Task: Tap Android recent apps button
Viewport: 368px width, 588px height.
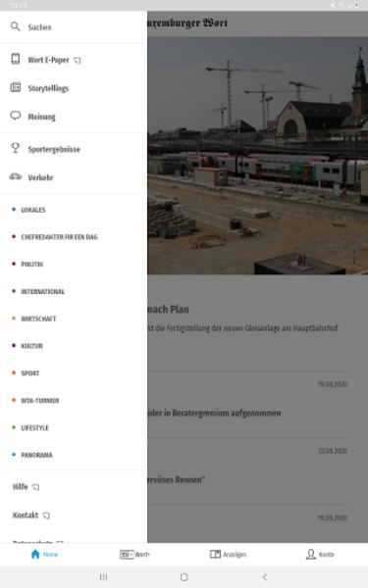Action: [x=103, y=577]
